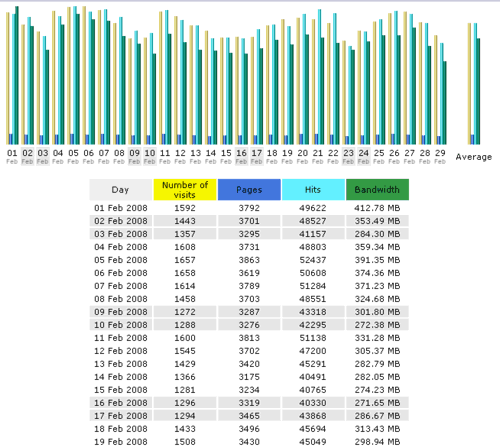Click the '10 Feb' chart axis label

point(150,156)
